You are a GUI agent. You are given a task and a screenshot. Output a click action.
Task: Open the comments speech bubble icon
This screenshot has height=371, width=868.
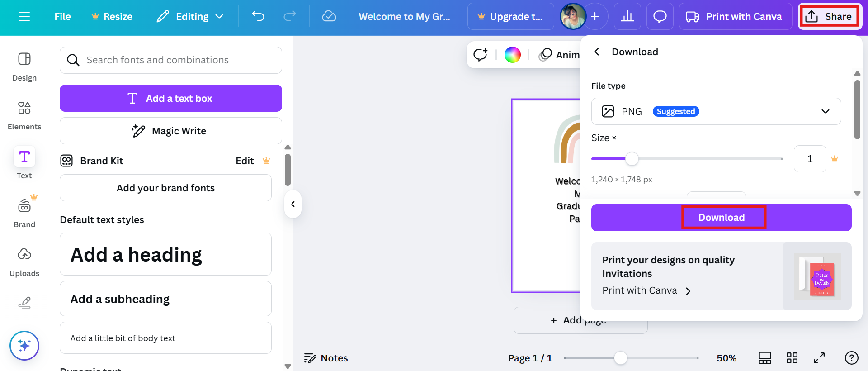[660, 17]
